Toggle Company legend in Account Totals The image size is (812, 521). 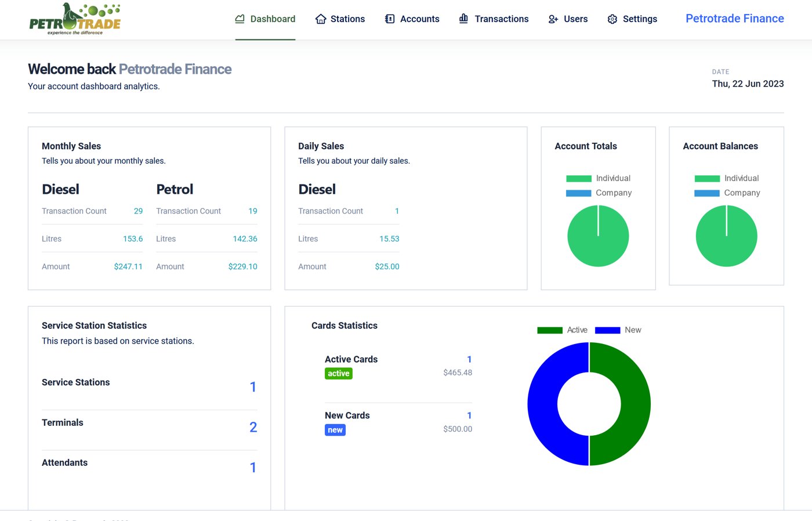599,193
